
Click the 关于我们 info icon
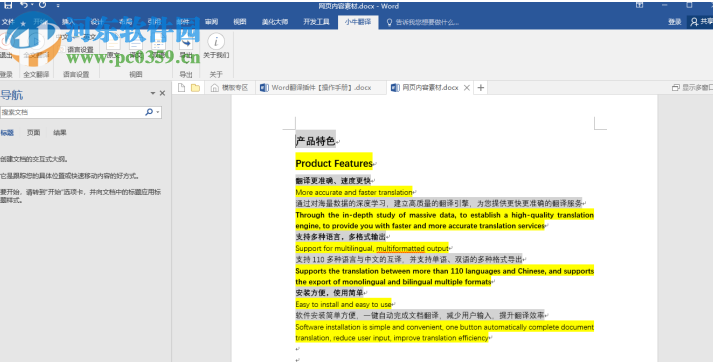pos(216,46)
